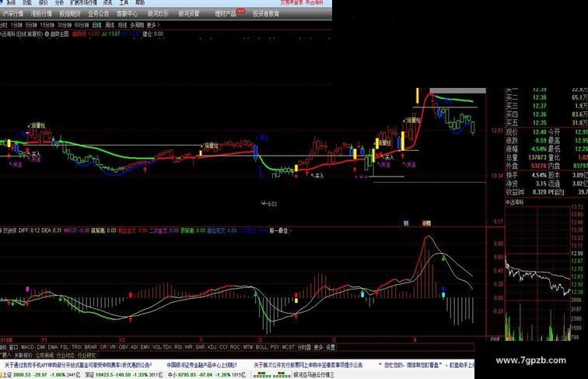Viewport: 588px width, 379px height.
Task: Click the 中小 index status entry
Action: click(x=206, y=374)
